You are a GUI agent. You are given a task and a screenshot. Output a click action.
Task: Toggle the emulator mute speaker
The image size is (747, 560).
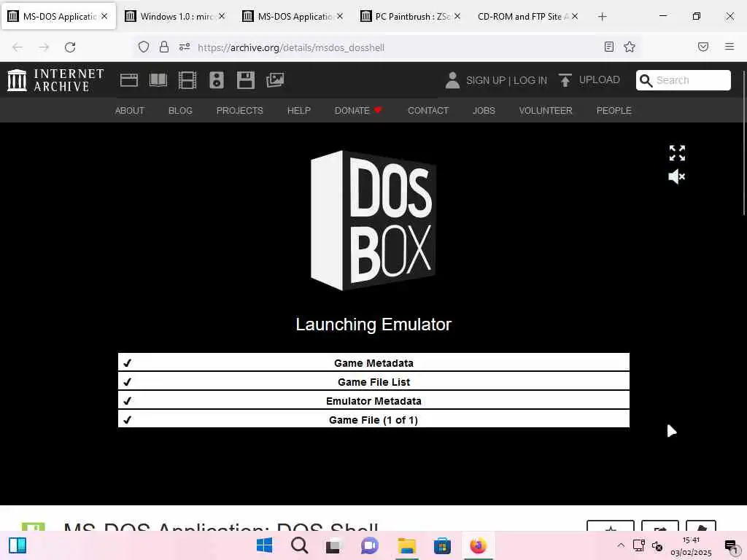(676, 176)
